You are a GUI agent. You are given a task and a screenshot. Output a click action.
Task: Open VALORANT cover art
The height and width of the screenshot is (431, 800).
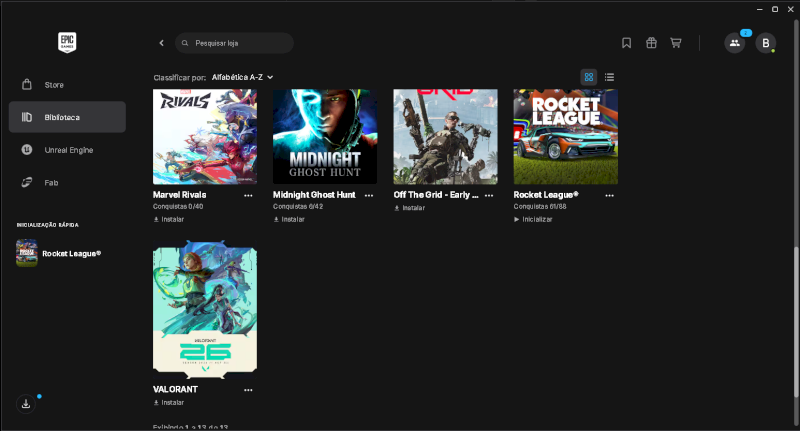pyautogui.click(x=205, y=310)
